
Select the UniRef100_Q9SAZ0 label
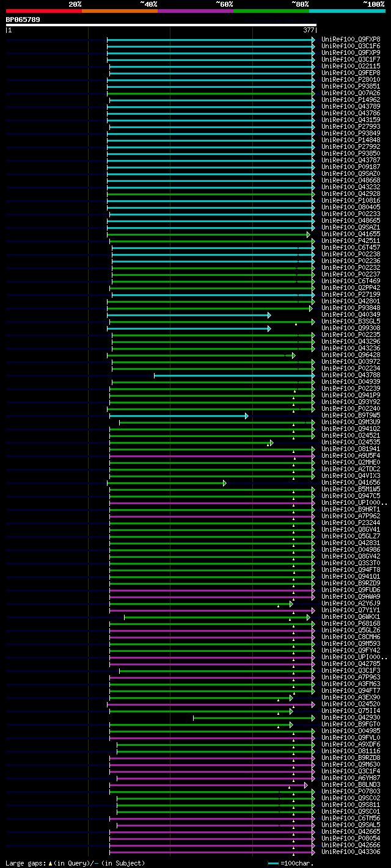coord(351,174)
